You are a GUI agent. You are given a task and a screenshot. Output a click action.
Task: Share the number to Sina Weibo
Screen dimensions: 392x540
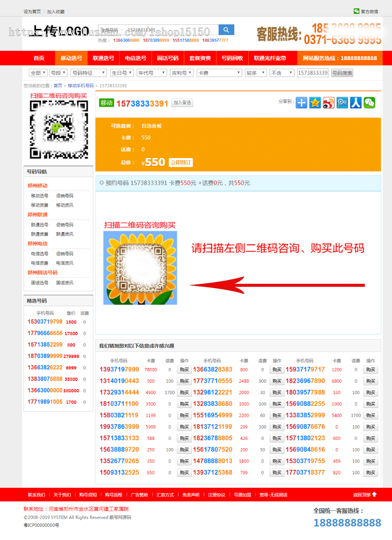click(x=328, y=102)
